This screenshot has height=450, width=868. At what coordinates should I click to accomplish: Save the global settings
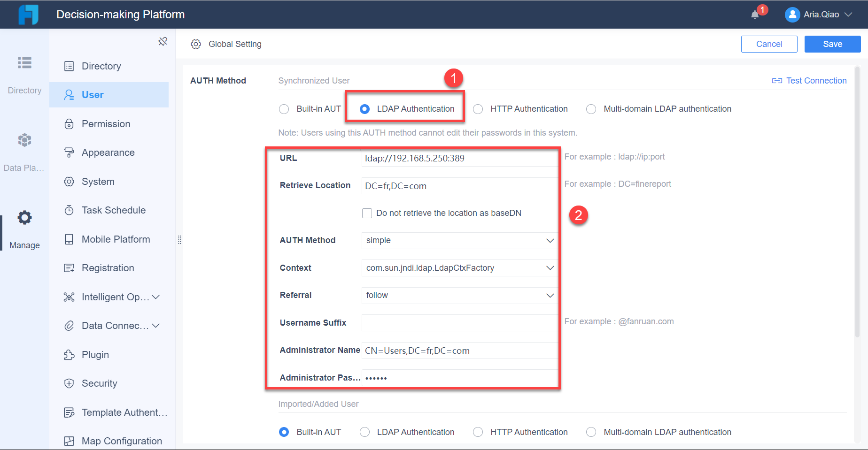point(832,44)
